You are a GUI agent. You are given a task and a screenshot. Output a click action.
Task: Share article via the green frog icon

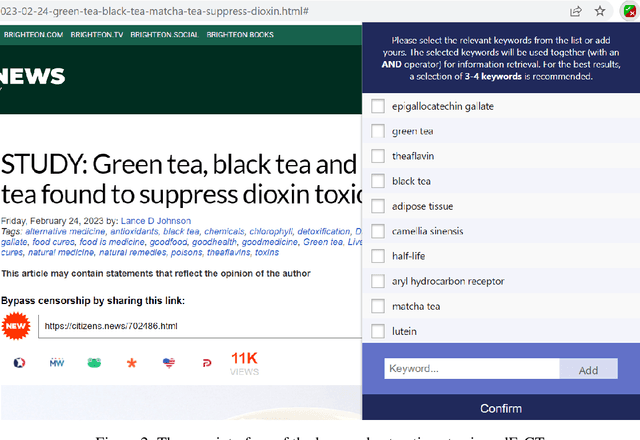[94, 362]
